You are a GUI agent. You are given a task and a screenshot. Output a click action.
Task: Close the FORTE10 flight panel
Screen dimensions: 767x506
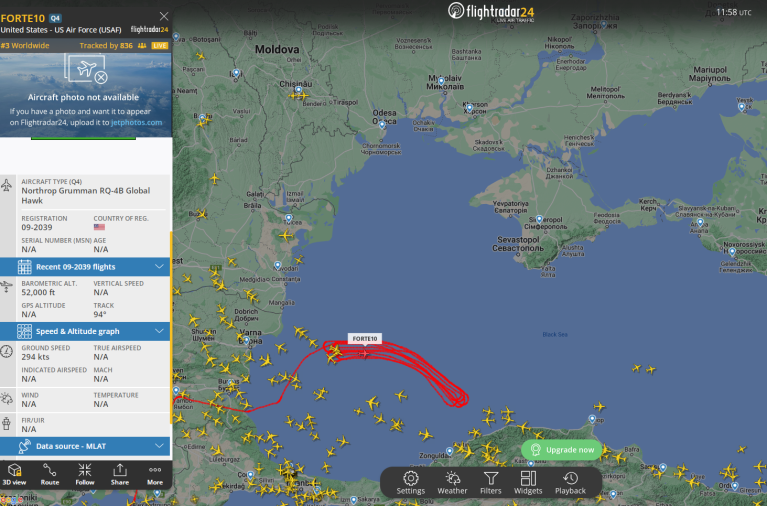pyautogui.click(x=164, y=16)
